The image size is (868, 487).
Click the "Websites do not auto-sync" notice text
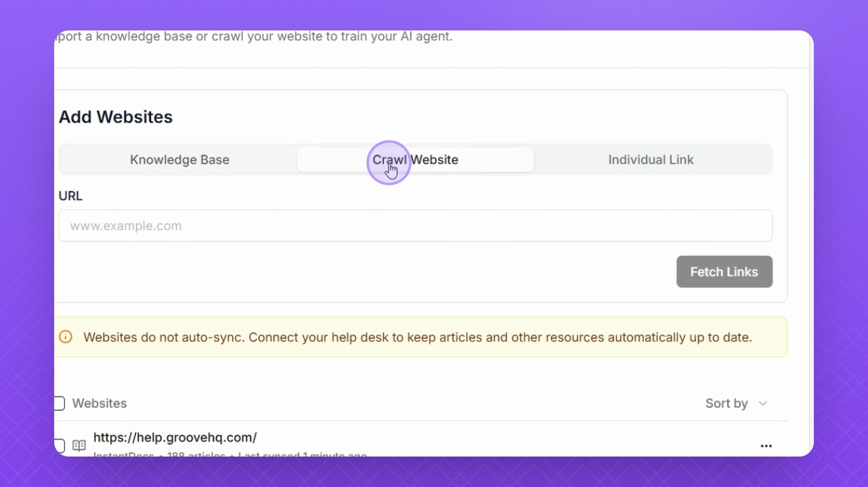pyautogui.click(x=418, y=337)
